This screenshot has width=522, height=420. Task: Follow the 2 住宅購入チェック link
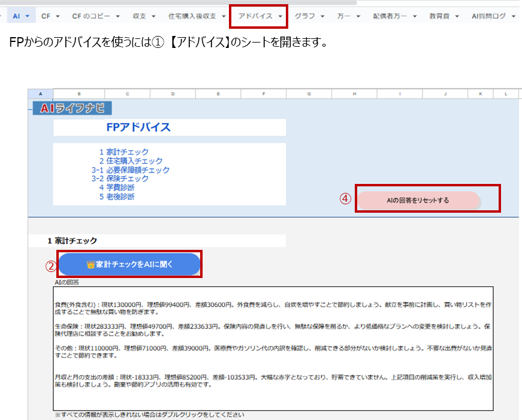(x=131, y=161)
